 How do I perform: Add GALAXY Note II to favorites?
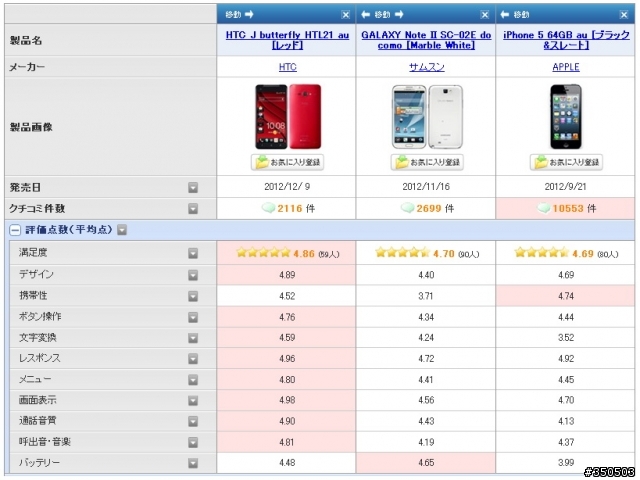[427, 162]
